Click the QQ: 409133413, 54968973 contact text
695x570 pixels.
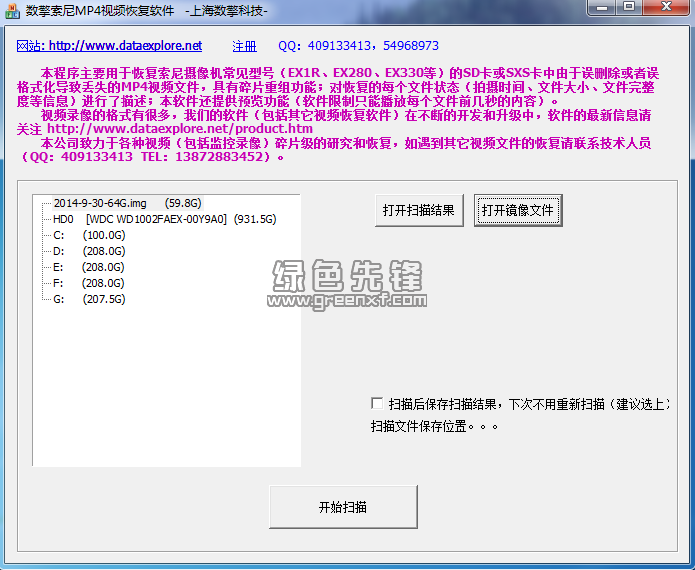tap(358, 46)
